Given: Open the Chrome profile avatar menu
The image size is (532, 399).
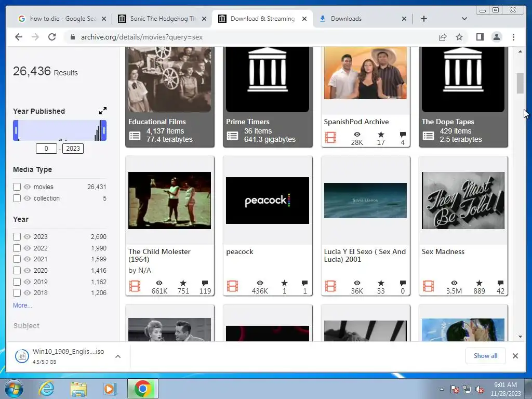Looking at the screenshot, I should (497, 37).
